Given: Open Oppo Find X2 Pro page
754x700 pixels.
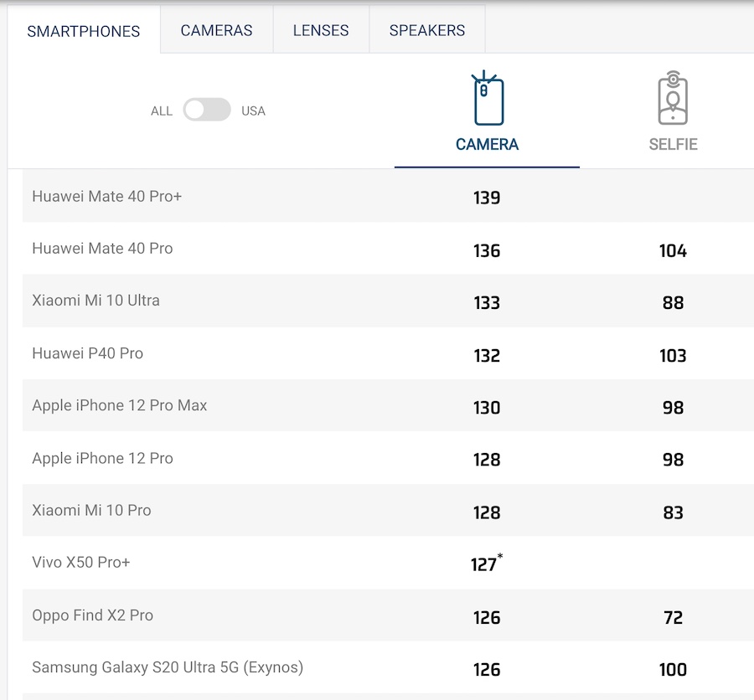Looking at the screenshot, I should tap(92, 615).
